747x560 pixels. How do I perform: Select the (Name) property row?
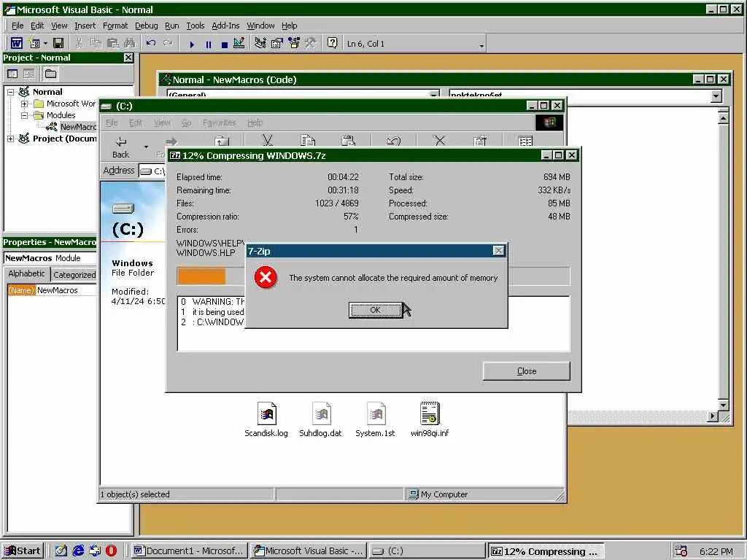click(52, 290)
